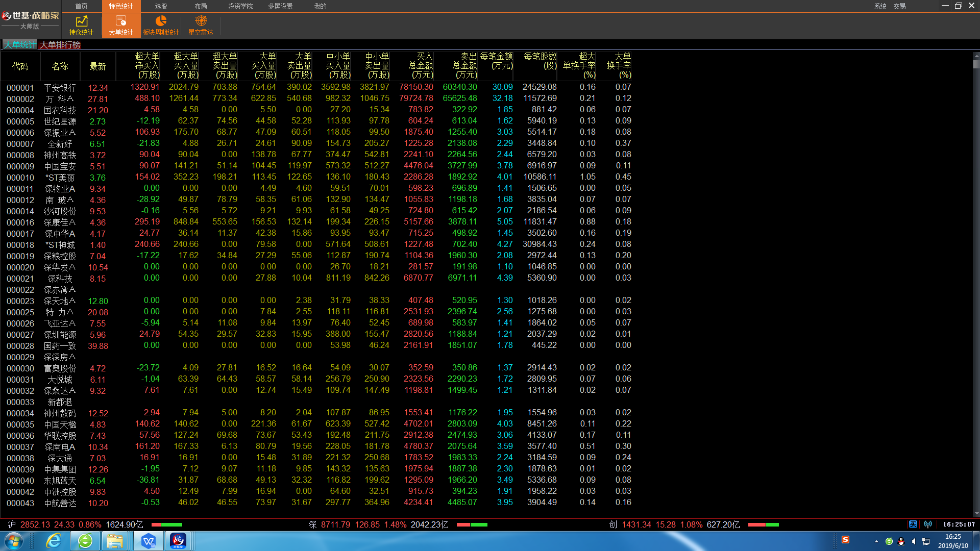Viewport: 980px width, 551px height.
Task: Open the 系统 menu
Action: tap(880, 6)
